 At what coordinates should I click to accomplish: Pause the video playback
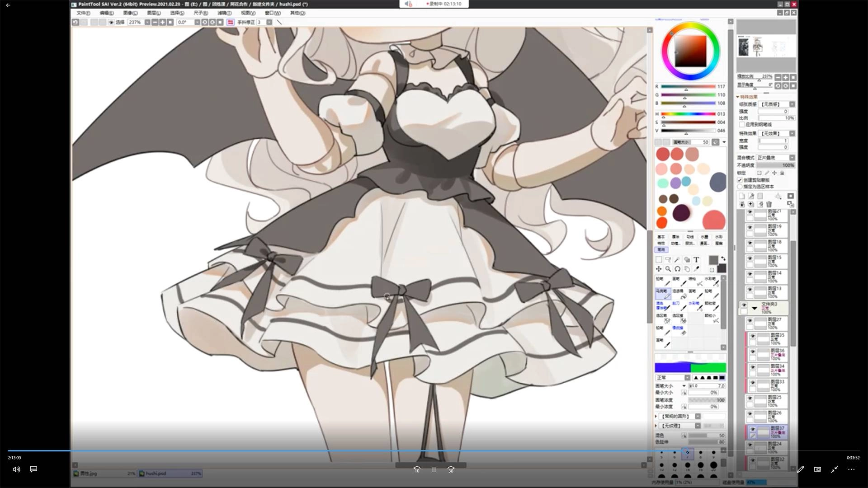click(x=434, y=469)
